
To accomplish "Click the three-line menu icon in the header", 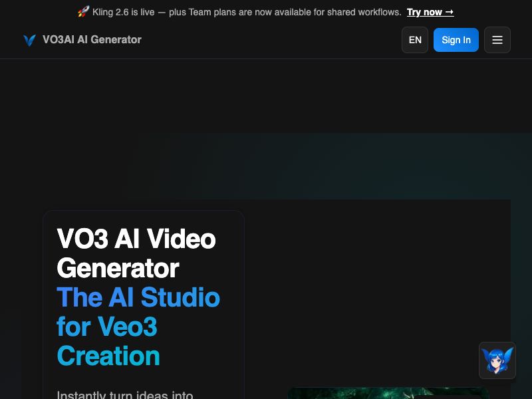I will [x=497, y=40].
